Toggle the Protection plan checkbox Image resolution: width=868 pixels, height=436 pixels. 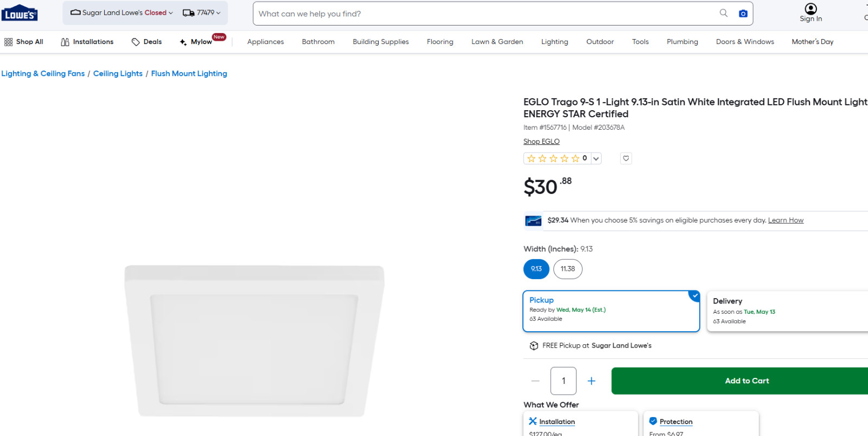653,421
